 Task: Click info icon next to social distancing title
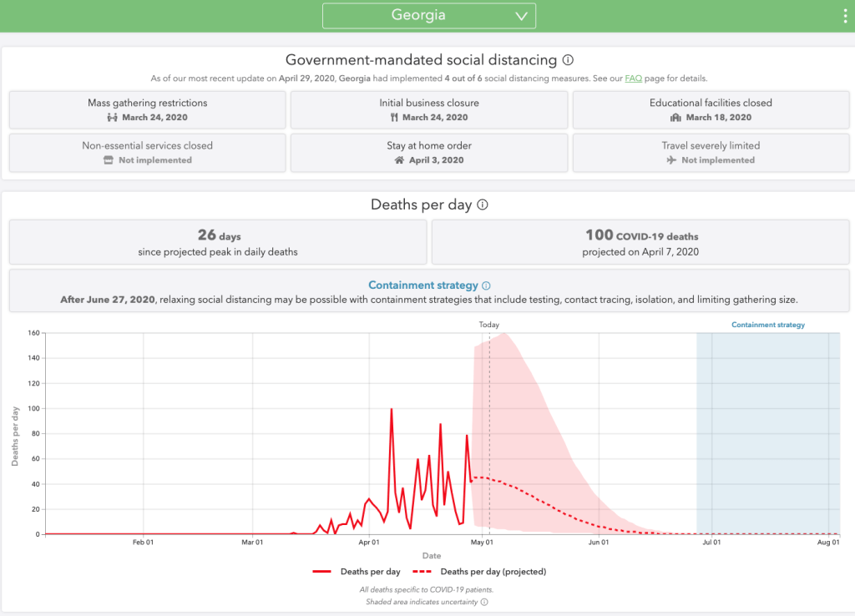(568, 60)
